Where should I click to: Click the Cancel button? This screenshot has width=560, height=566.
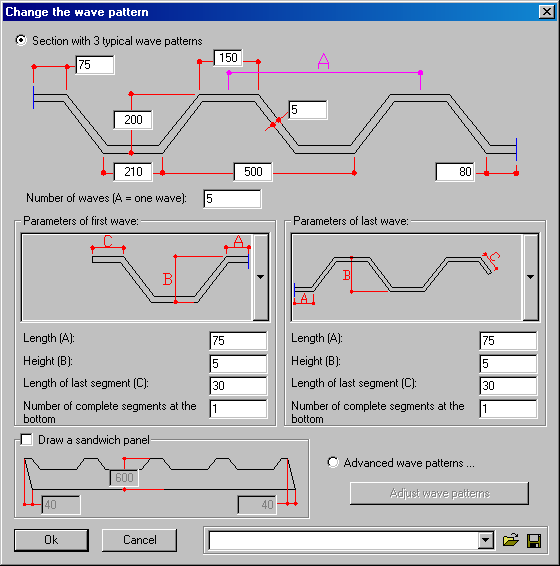point(139,540)
